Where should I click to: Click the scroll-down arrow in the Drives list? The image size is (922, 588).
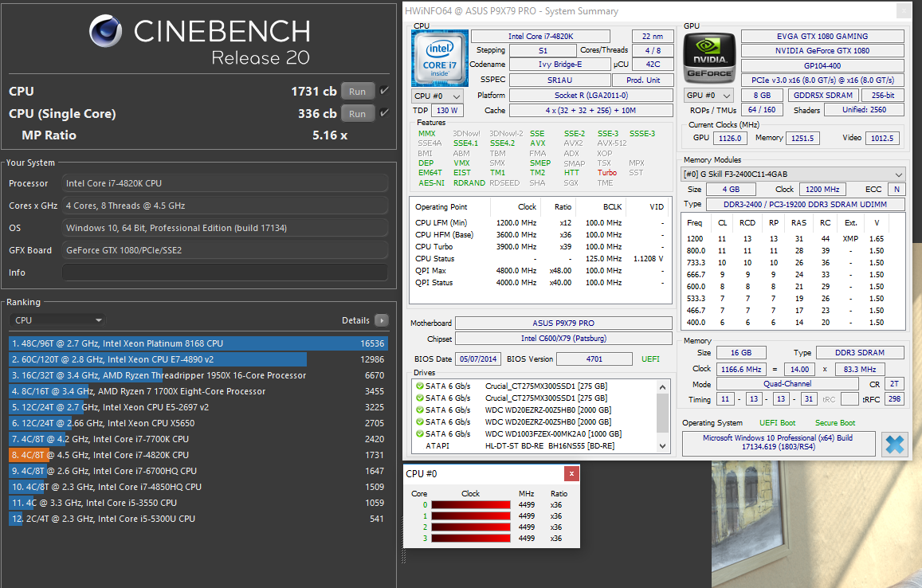(x=661, y=443)
